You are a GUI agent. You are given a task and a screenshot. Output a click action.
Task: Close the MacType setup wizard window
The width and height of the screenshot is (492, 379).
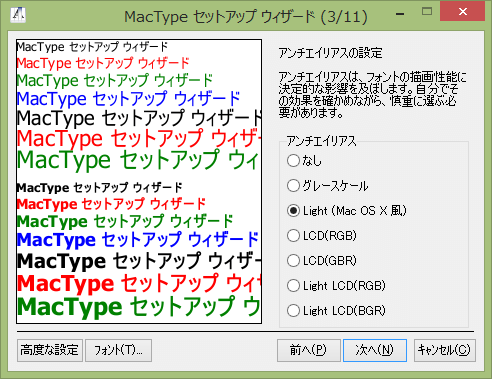click(462, 12)
